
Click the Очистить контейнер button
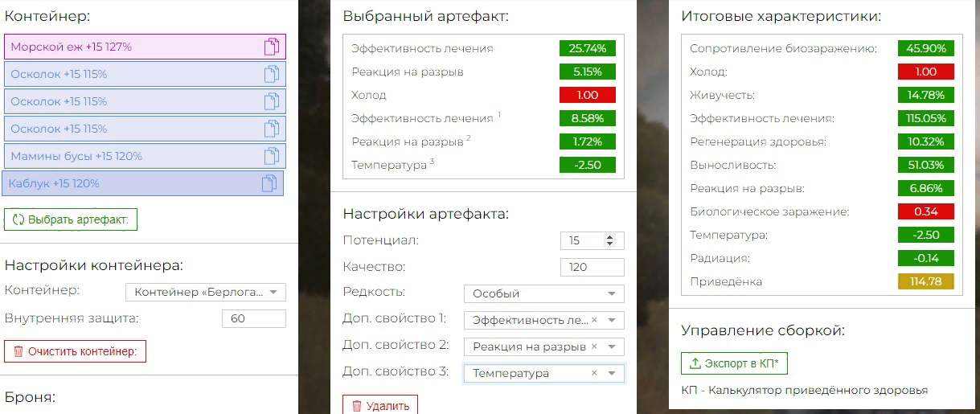click(75, 351)
